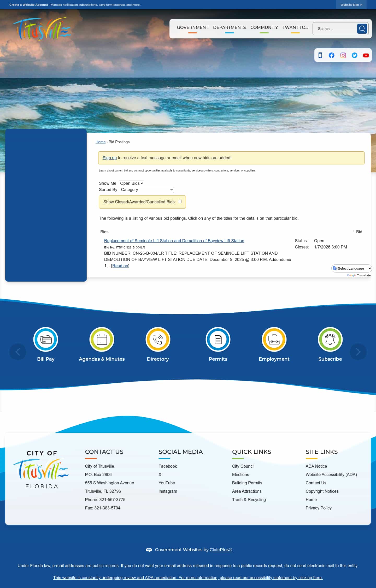Click the carousel next arrow

click(x=358, y=352)
